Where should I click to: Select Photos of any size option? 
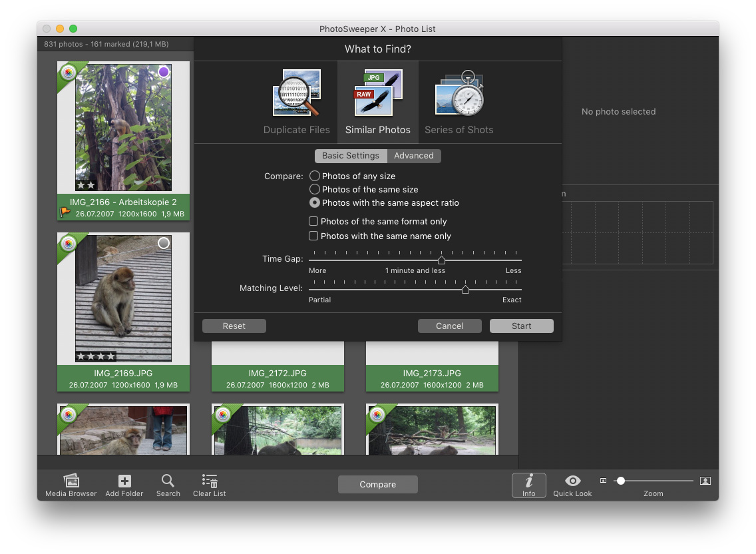click(x=315, y=176)
